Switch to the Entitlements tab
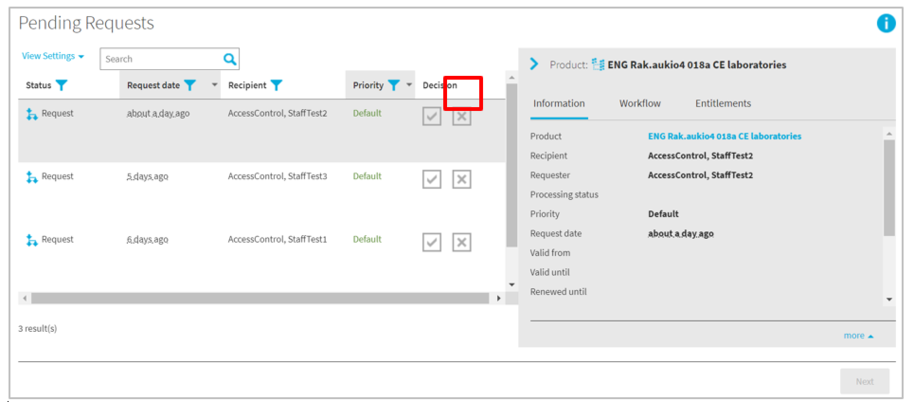This screenshot has width=914, height=402. pos(723,103)
